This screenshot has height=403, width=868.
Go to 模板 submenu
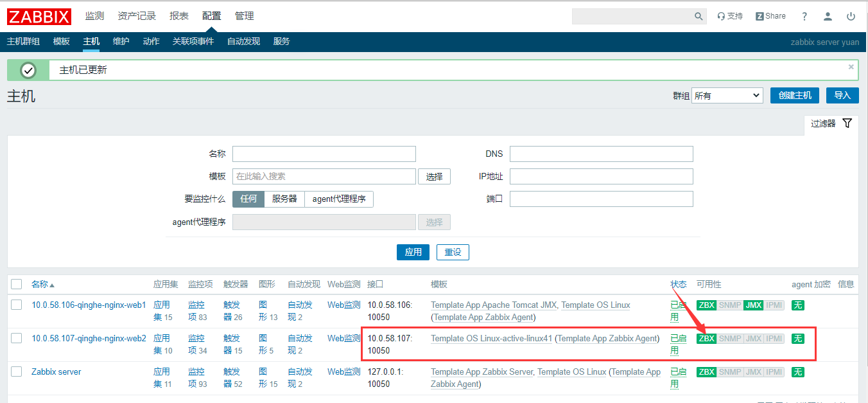[x=62, y=42]
